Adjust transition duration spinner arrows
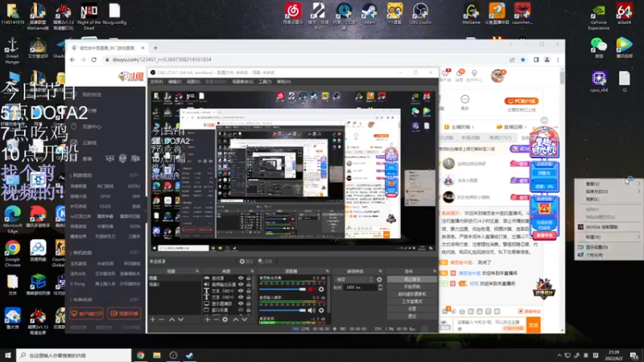 coord(380,288)
